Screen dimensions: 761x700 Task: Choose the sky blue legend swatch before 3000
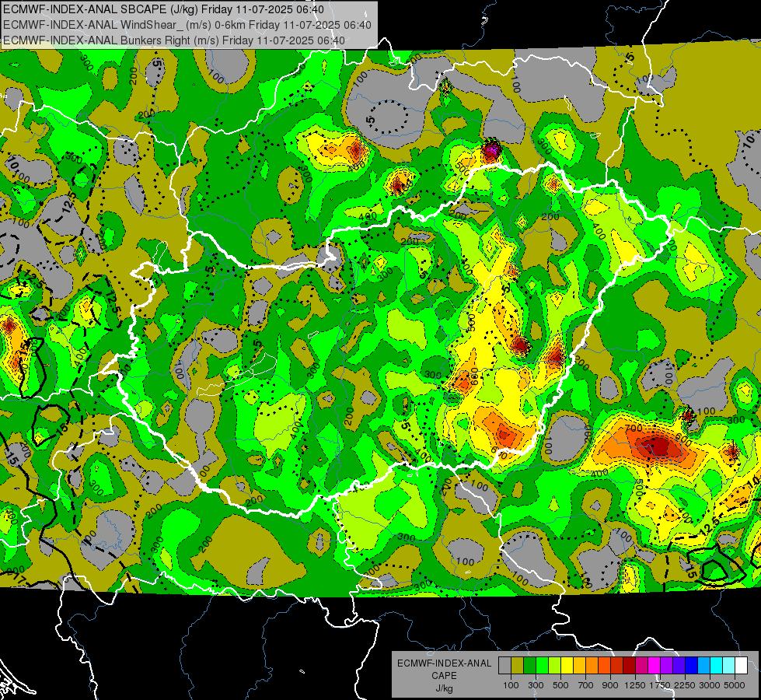click(704, 665)
